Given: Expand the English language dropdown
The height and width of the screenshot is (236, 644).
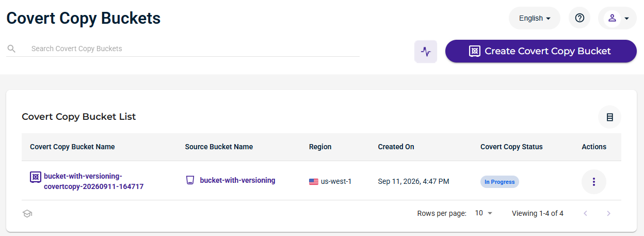Looking at the screenshot, I should coord(535,18).
